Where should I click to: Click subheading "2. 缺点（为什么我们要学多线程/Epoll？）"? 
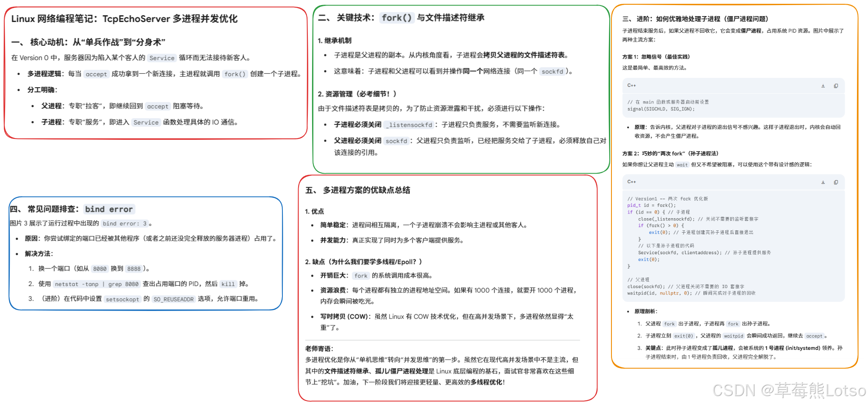[363, 262]
